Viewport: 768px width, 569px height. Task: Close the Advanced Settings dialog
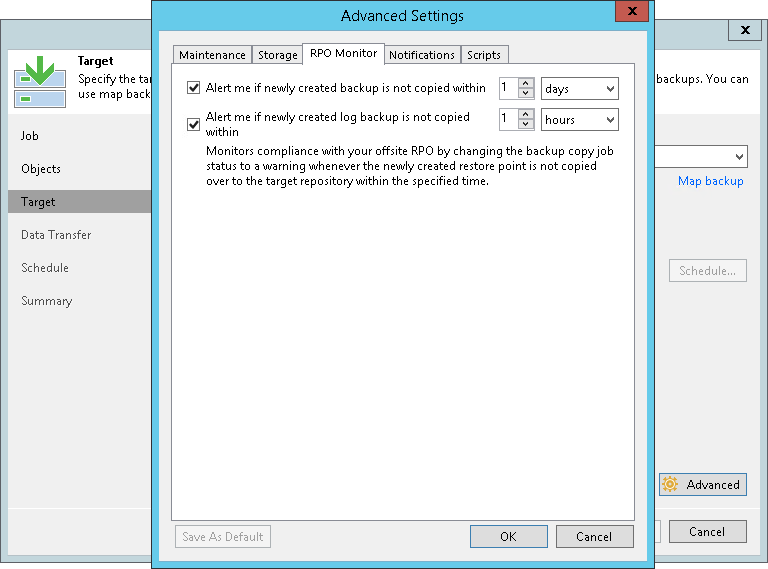[x=632, y=11]
